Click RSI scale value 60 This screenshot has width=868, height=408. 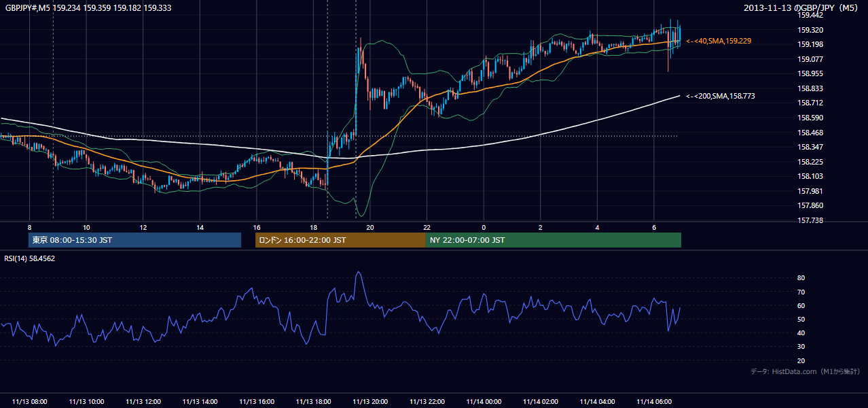801,305
